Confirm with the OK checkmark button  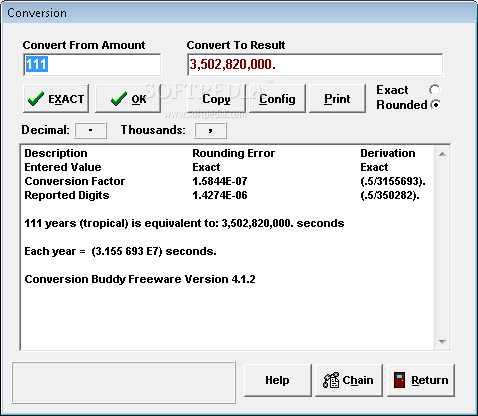(x=128, y=99)
